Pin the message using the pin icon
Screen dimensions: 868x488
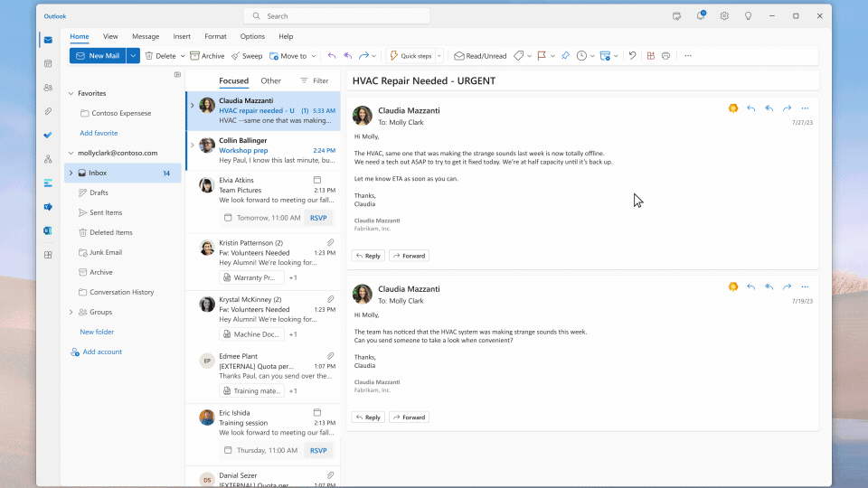point(565,56)
